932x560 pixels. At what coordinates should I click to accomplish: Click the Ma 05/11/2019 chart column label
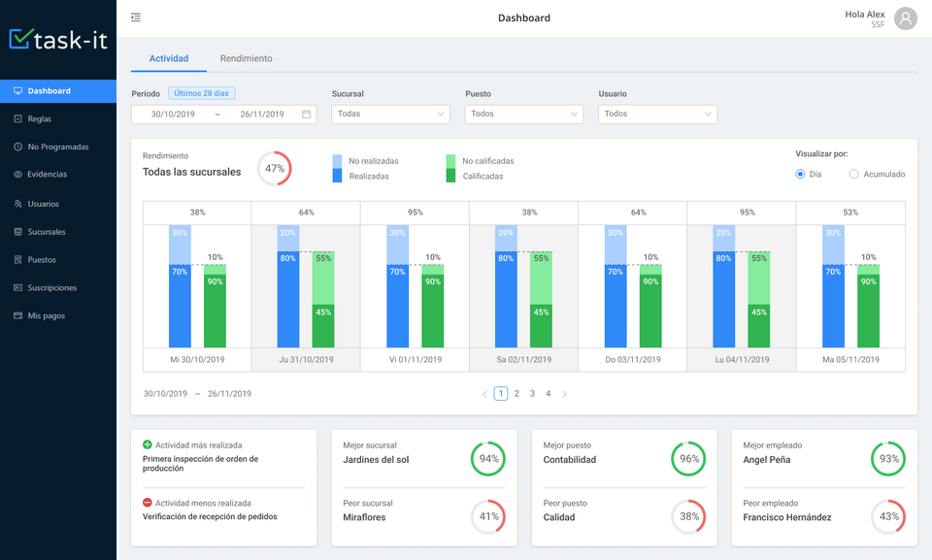click(x=850, y=360)
